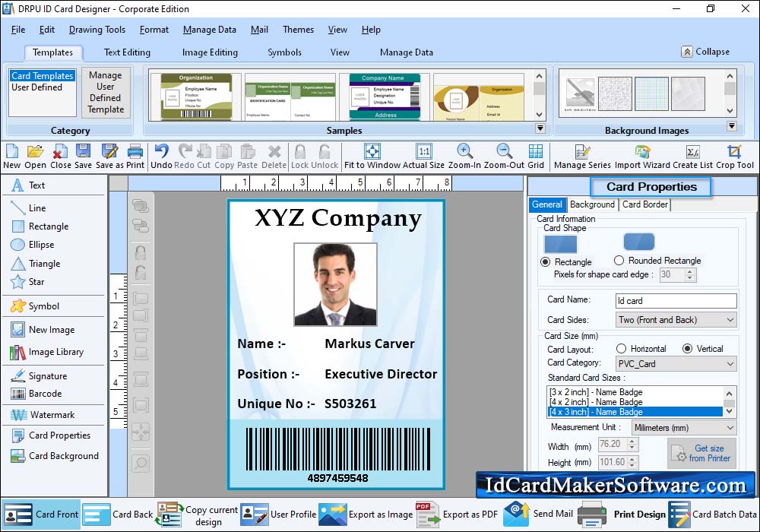Click the Save floppy disk icon
Screen dimensions: 760x532
coord(83,151)
